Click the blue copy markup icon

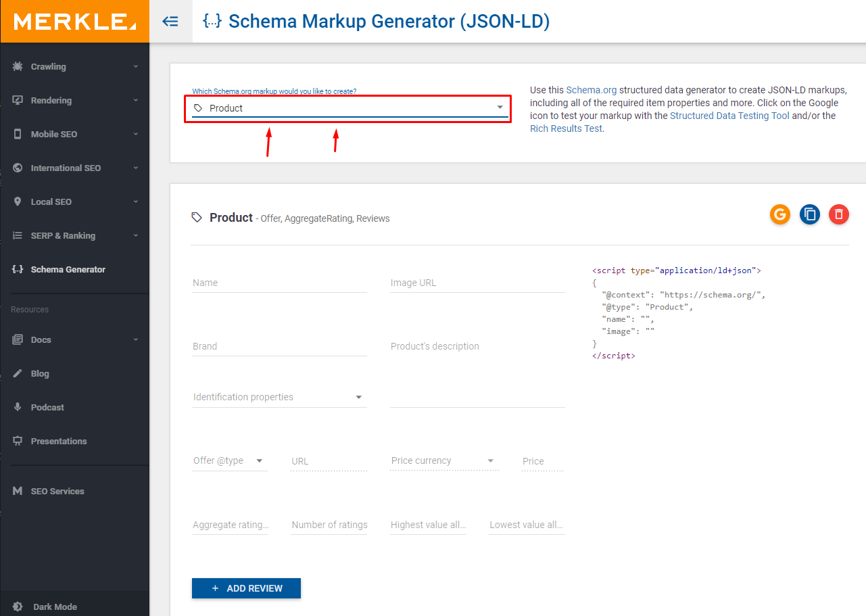[x=809, y=215]
